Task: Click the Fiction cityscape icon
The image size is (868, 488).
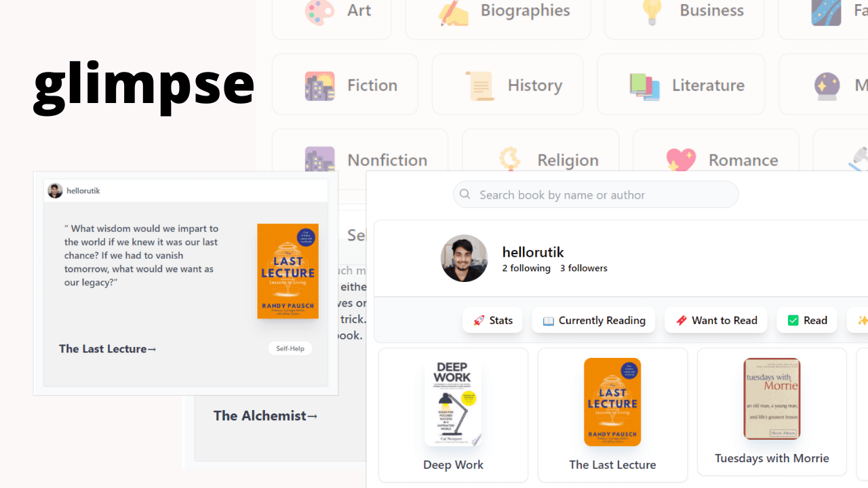Action: tap(319, 86)
